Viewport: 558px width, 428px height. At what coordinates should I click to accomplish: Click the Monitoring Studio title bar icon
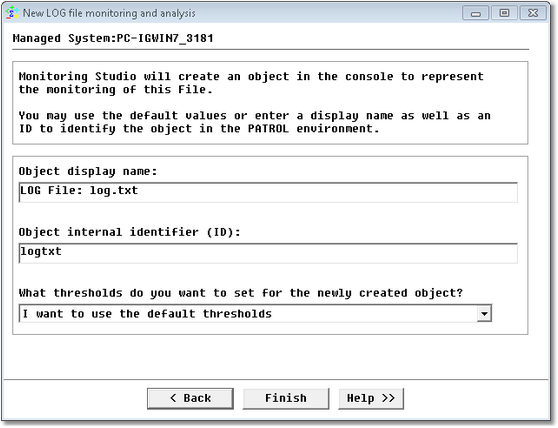(12, 13)
